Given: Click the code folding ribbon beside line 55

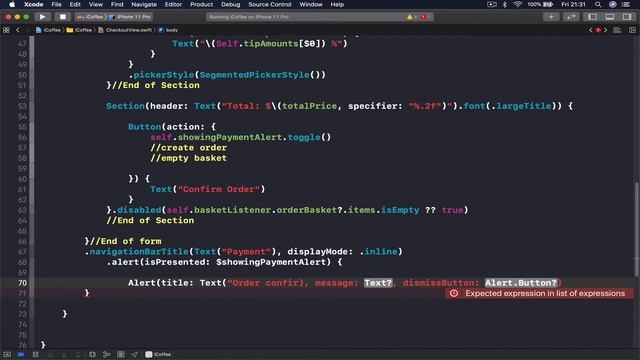Looking at the screenshot, I should click(32, 127).
